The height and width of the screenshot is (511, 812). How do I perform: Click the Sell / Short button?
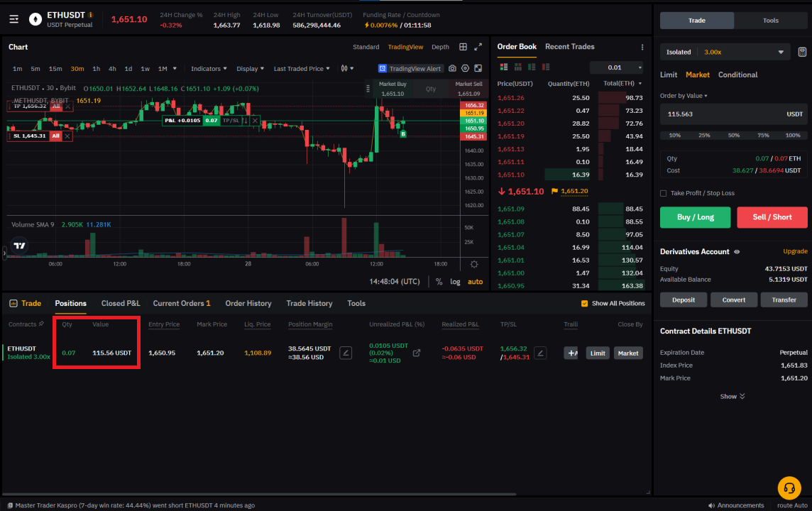coord(772,217)
